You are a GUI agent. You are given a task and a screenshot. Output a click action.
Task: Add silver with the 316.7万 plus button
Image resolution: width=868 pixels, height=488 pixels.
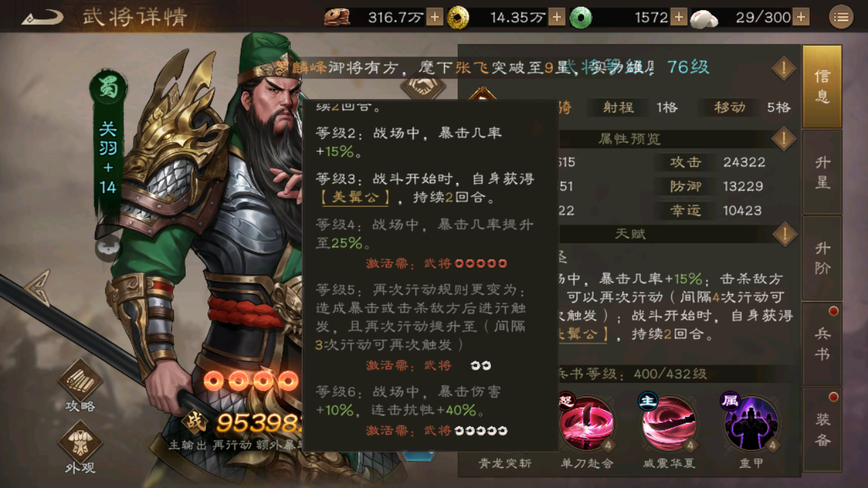435,17
